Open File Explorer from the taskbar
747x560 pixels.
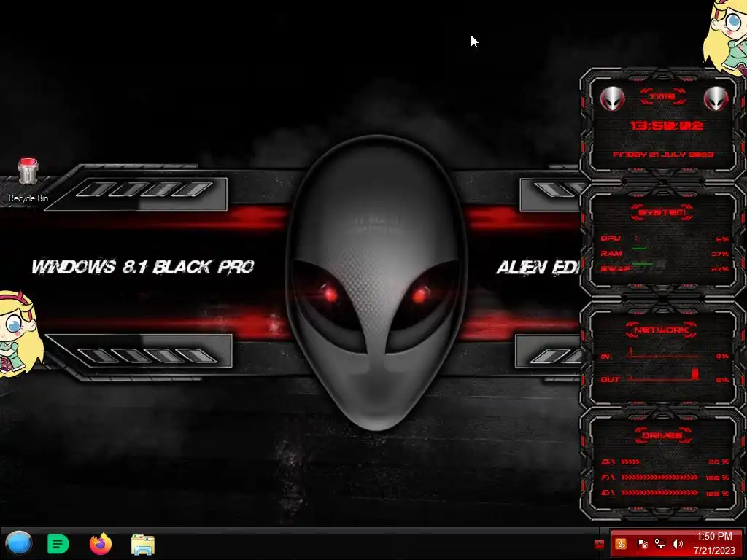click(142, 544)
